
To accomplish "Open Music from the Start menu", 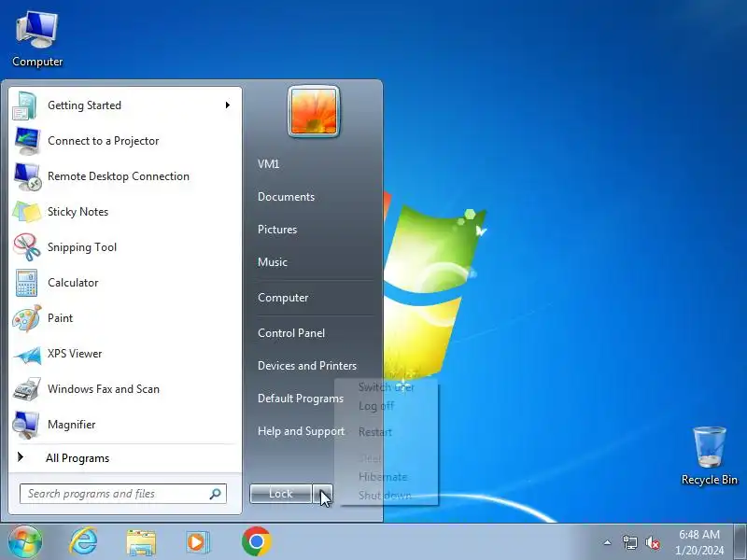I will pos(273,262).
